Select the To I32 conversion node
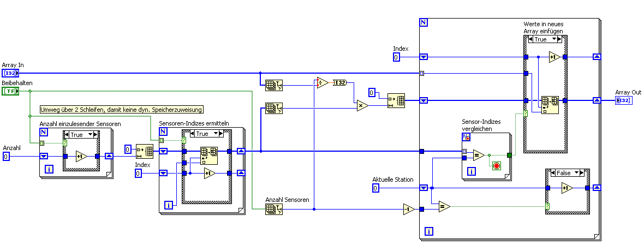 339,83
